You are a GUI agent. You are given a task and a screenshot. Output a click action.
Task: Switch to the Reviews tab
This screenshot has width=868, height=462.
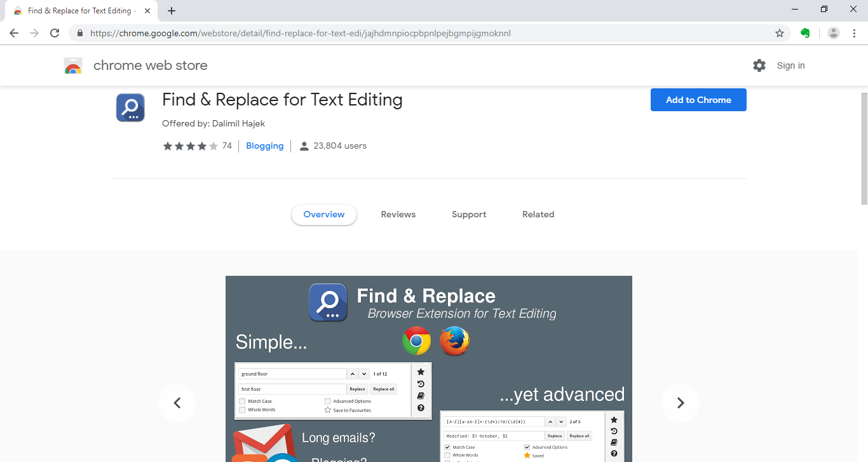[x=398, y=215]
